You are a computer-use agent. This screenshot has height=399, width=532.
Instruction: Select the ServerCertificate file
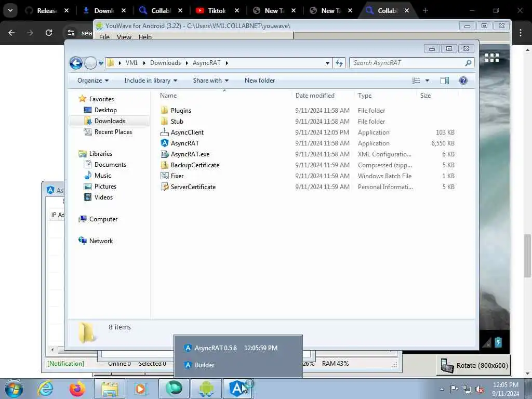[193, 187]
